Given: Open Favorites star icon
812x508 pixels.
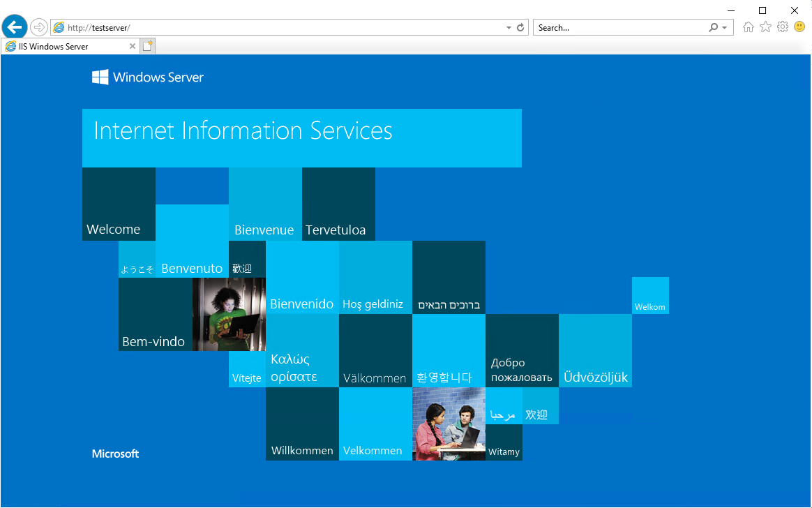Looking at the screenshot, I should coord(765,27).
